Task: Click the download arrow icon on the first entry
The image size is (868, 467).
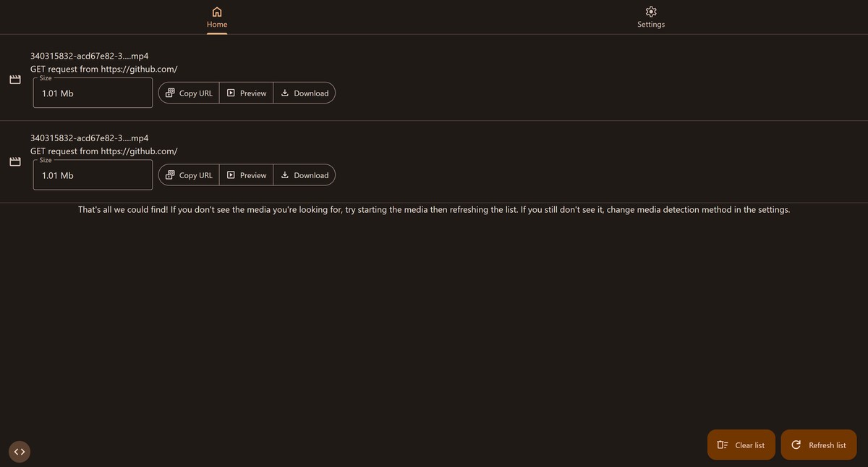Action: [x=284, y=93]
